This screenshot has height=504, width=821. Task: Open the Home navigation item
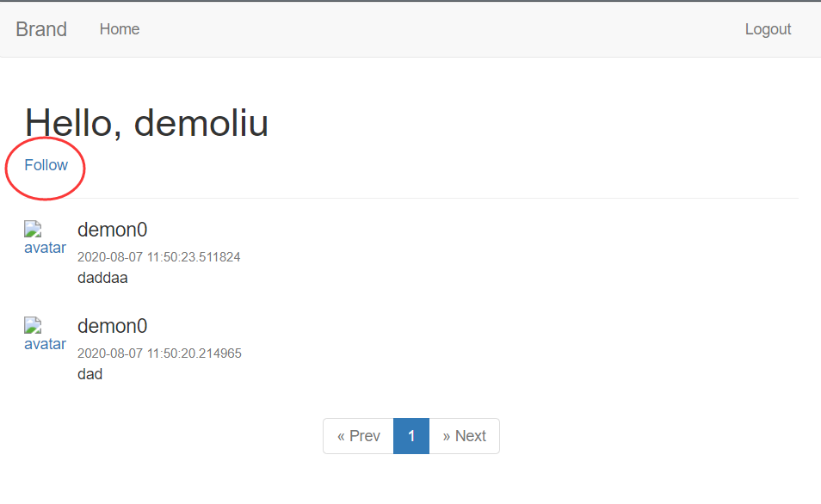point(120,29)
